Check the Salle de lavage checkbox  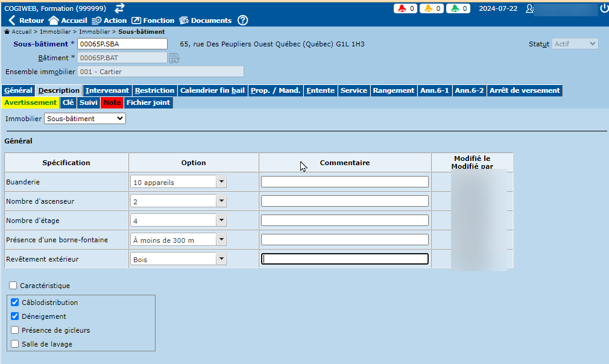[15, 344]
